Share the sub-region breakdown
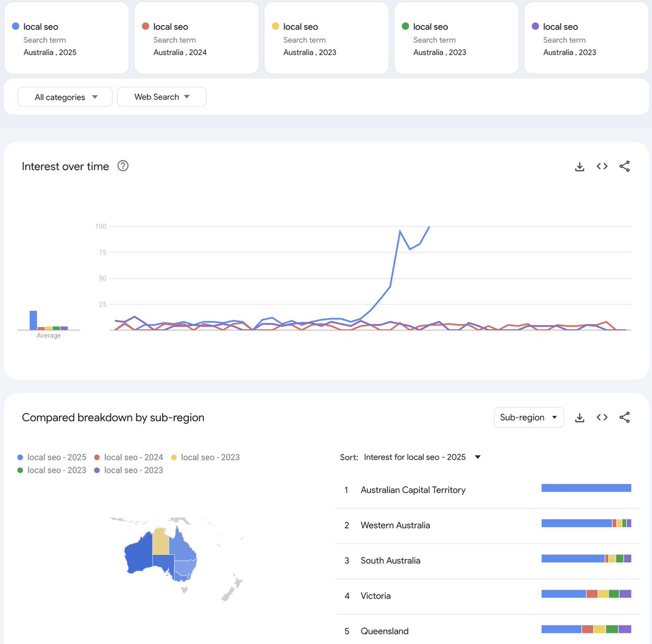 625,417
